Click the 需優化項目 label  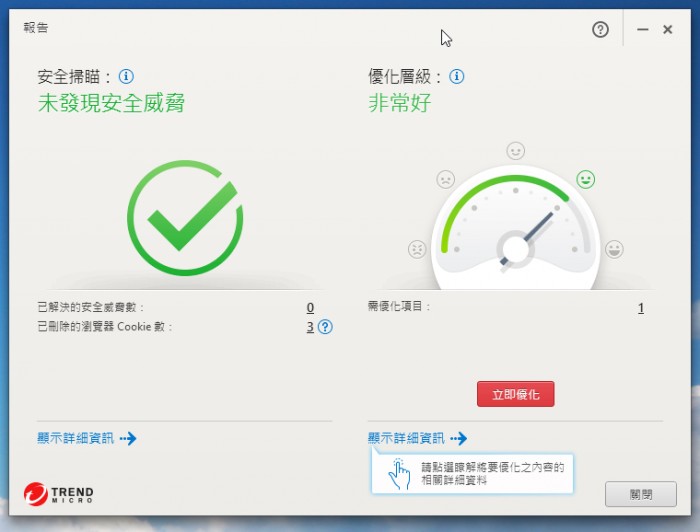[x=399, y=306]
